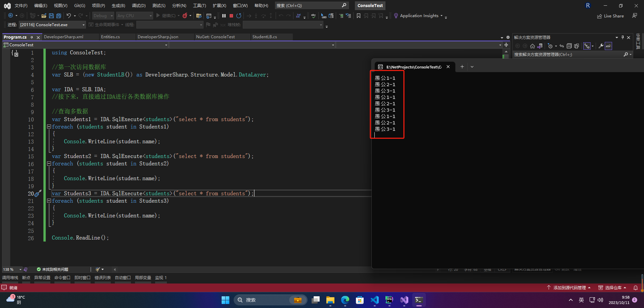Open Microsoft Edge from taskbar
644x308 pixels.
[x=345, y=300]
